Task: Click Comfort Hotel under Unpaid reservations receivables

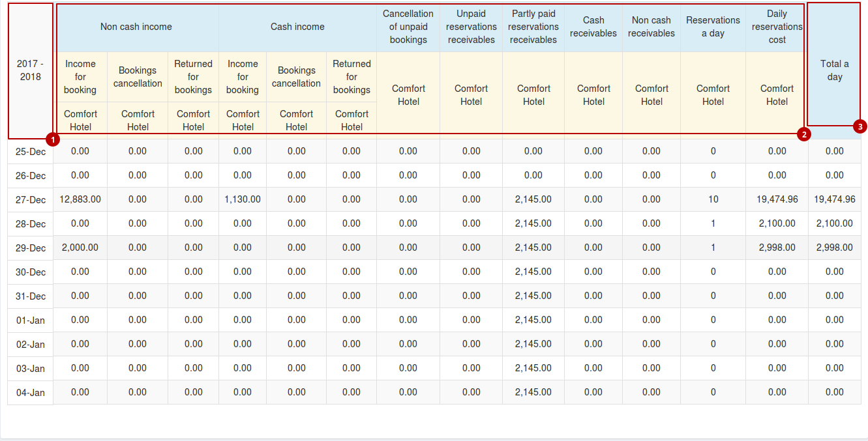Action: coord(471,95)
